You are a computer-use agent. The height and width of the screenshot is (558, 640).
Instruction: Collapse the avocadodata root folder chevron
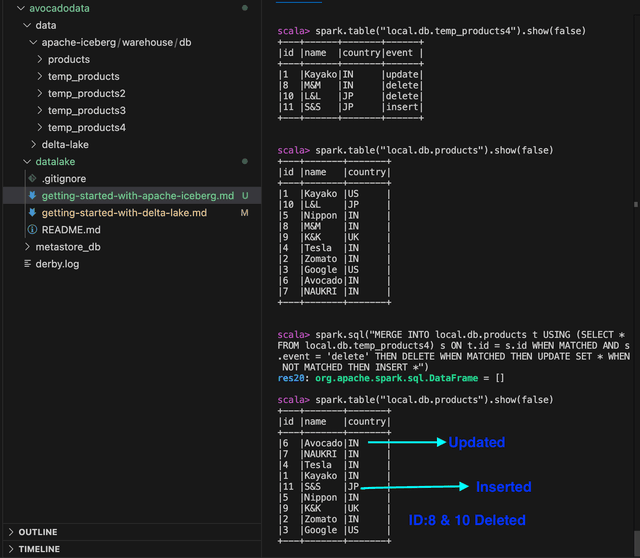click(x=20, y=8)
